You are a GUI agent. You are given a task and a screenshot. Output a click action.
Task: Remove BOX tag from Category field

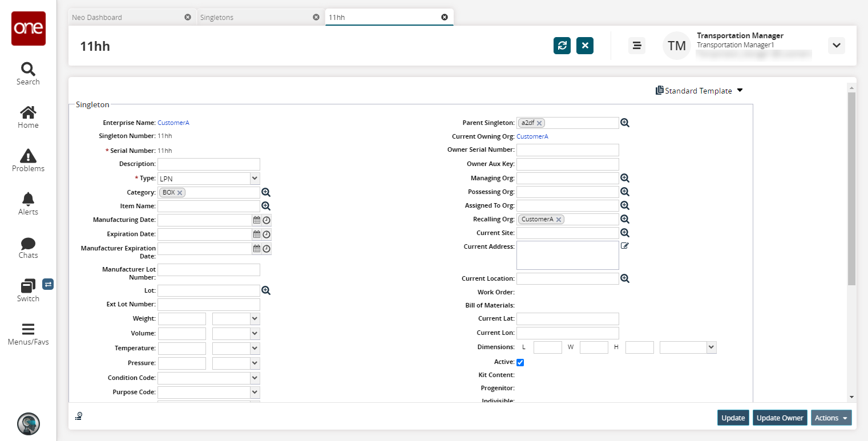180,193
